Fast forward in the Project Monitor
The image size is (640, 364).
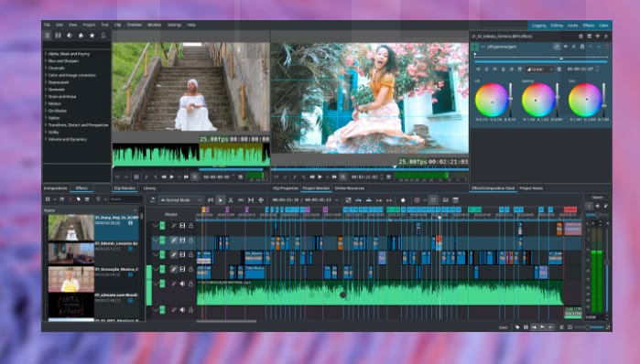click(334, 177)
